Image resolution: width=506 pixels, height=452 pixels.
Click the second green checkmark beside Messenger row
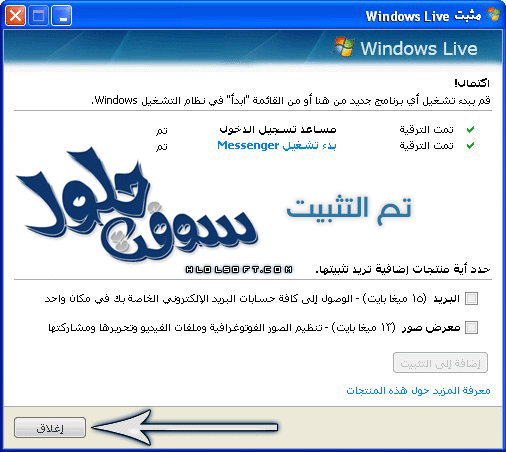(x=470, y=146)
